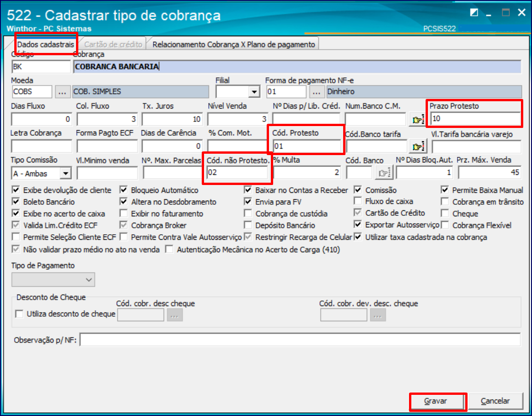Enable Cobrança de custódia checkbox
The image size is (532, 416).
tap(248, 213)
